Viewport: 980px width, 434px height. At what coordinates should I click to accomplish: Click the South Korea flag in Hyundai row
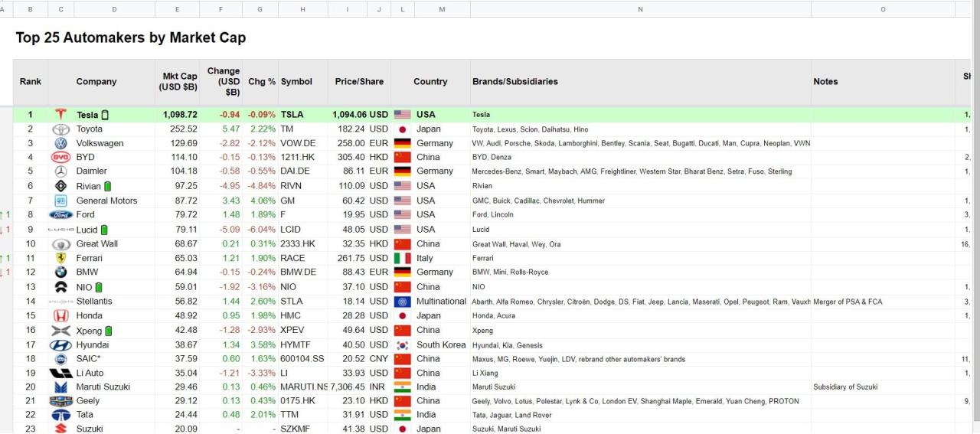403,345
